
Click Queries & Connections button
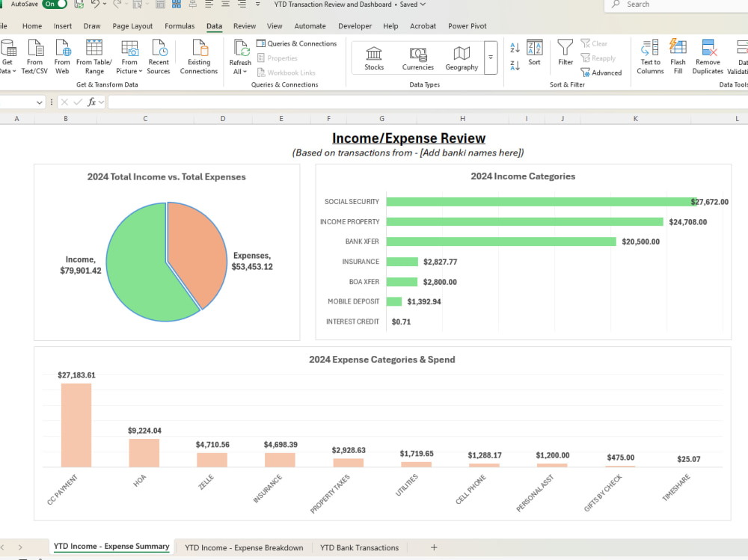click(297, 43)
